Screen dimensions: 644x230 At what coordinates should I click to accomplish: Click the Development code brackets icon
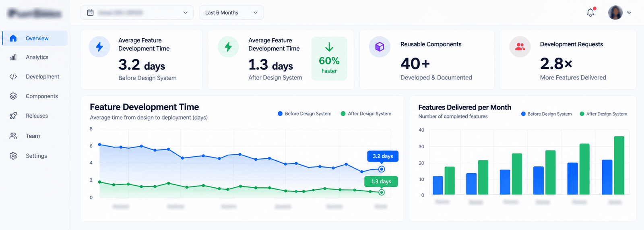coord(13,77)
